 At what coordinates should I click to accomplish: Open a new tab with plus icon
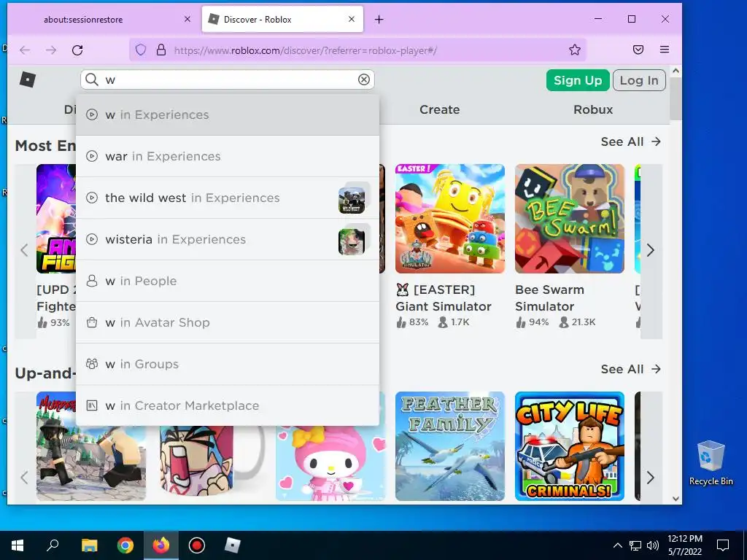[x=379, y=20]
